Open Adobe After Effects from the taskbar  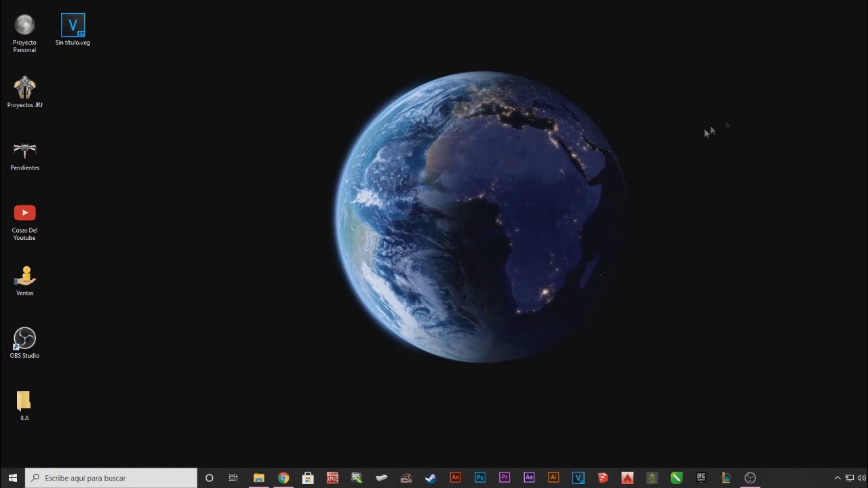(530, 478)
